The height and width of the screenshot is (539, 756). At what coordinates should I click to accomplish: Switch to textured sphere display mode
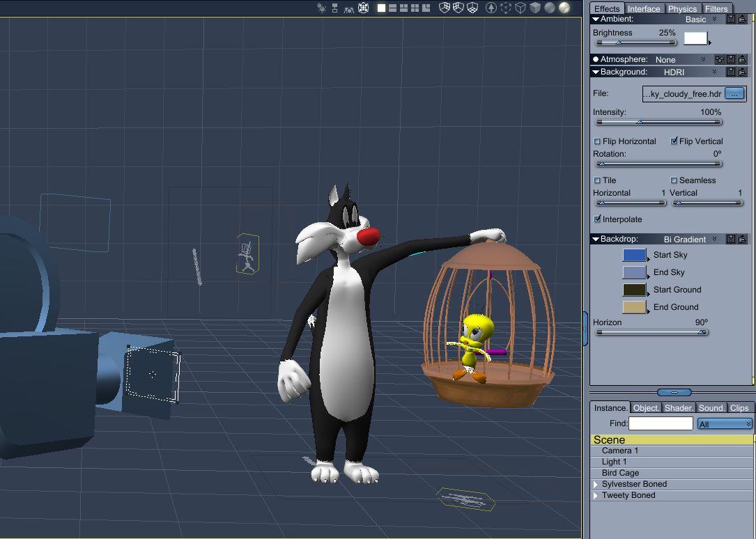tap(564, 8)
